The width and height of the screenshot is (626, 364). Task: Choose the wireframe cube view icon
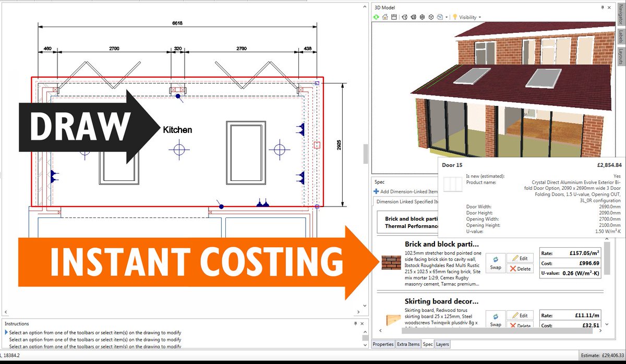click(x=422, y=17)
